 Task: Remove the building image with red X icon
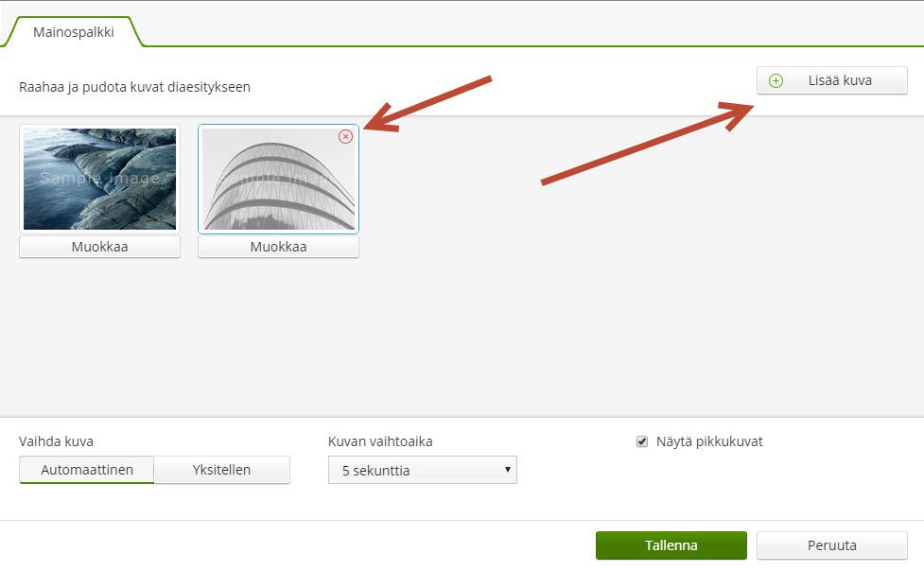(346, 137)
